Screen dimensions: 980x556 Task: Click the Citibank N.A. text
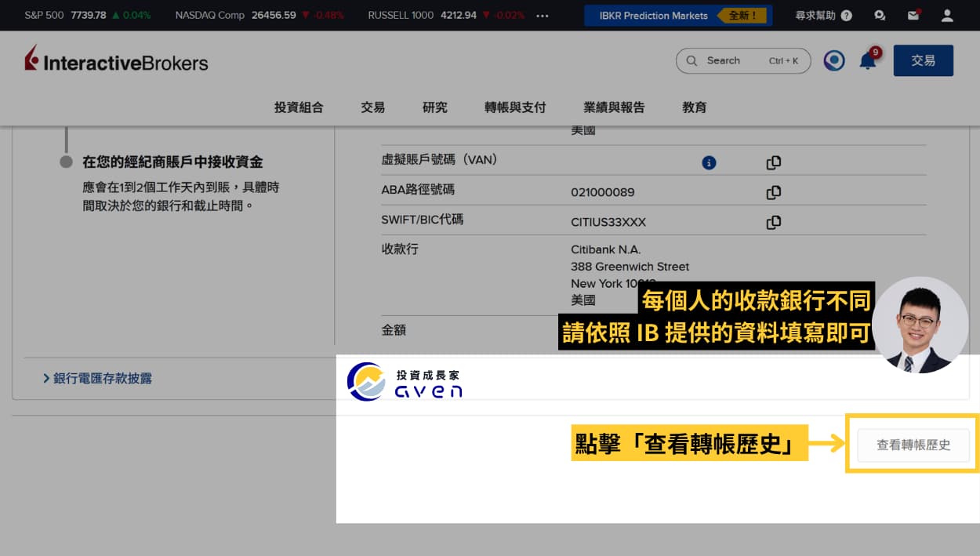click(x=606, y=249)
